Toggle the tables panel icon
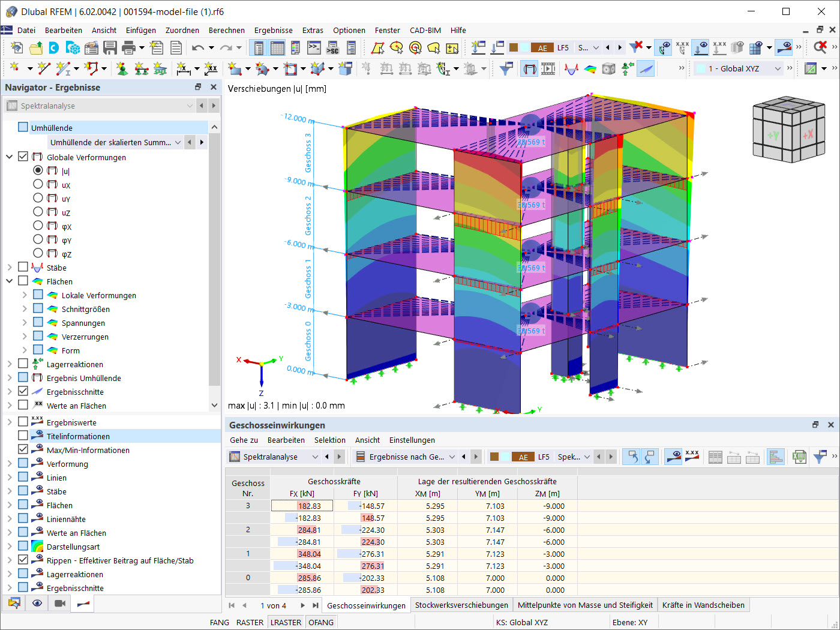840x630 pixels. click(277, 48)
